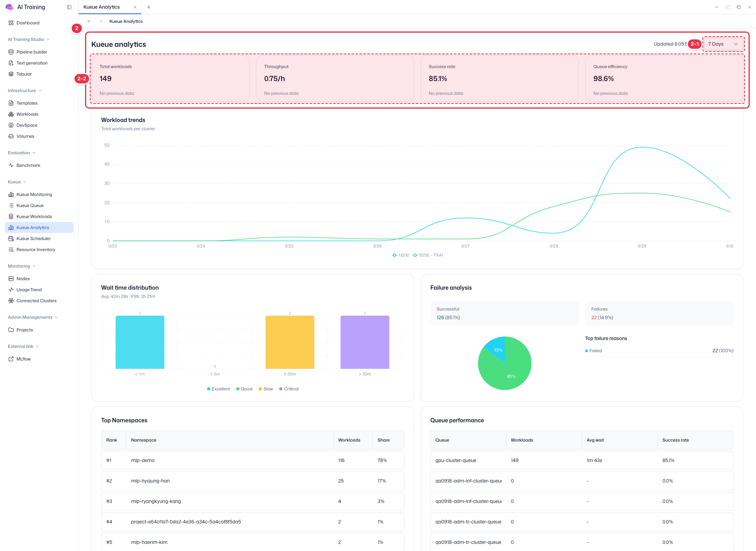756x551 pixels.
Task: Select mlp-demo namespace row
Action: (252, 460)
